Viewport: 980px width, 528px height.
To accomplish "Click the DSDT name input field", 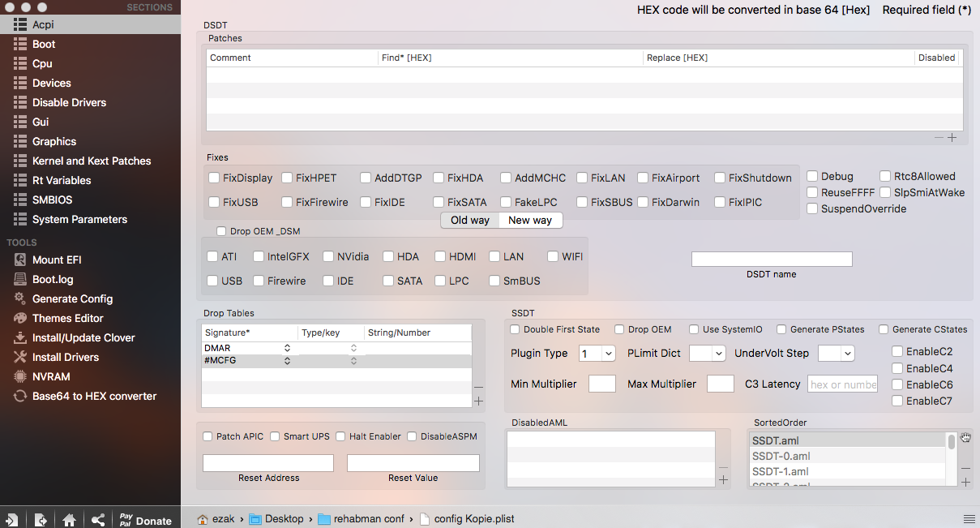I will [x=772, y=259].
